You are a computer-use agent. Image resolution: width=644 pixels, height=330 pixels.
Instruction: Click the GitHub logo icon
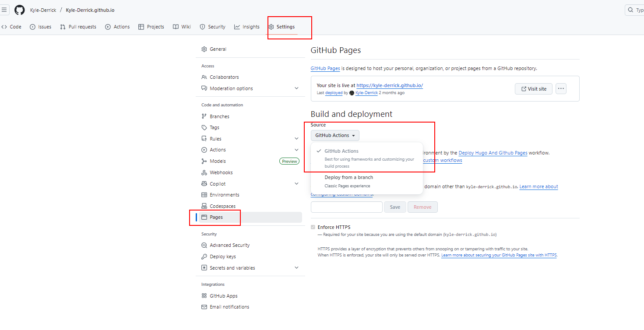(x=20, y=10)
